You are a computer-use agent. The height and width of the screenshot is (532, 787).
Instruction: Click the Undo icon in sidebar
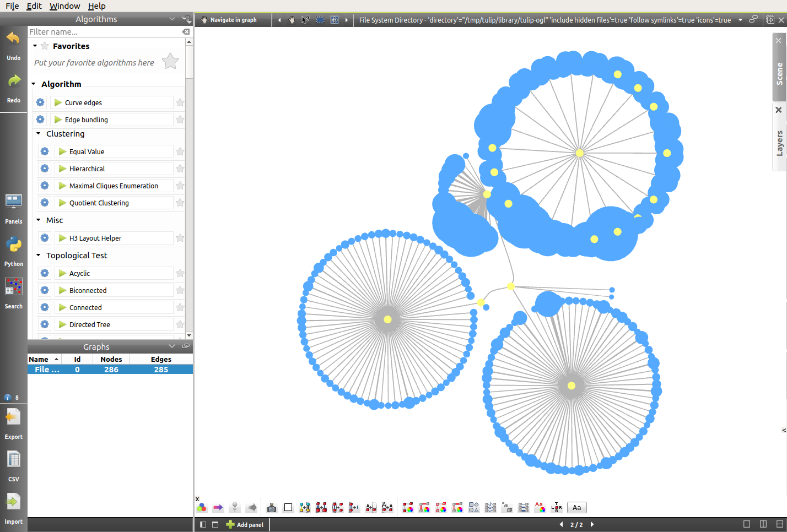point(13,39)
